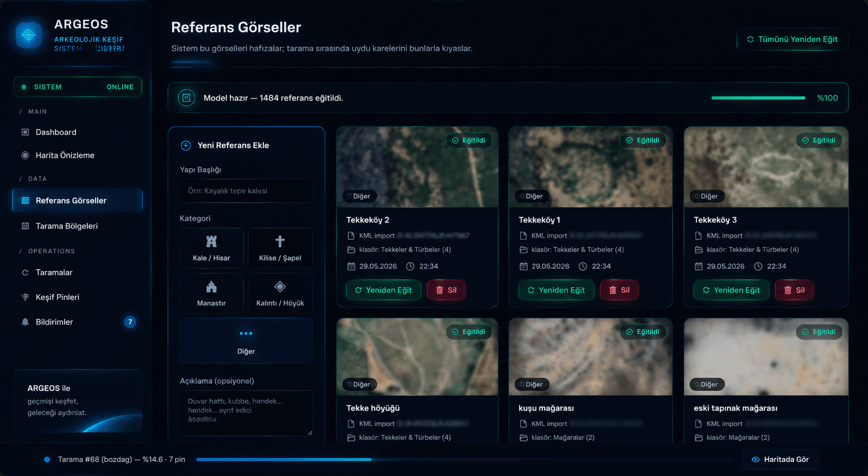Select the Manastır category

point(212,293)
